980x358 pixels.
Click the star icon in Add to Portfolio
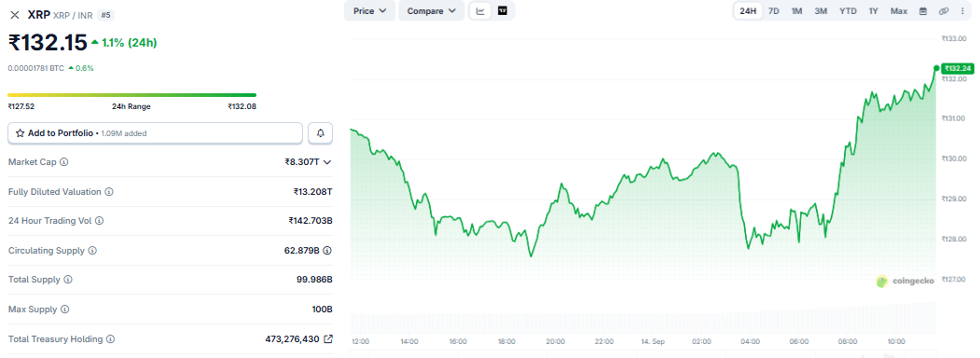[x=20, y=133]
